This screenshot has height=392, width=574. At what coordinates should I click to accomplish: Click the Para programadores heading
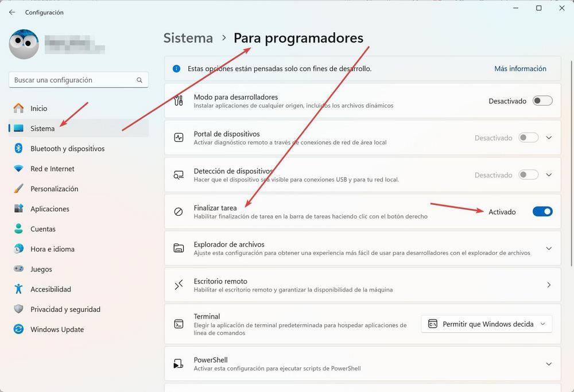298,38
